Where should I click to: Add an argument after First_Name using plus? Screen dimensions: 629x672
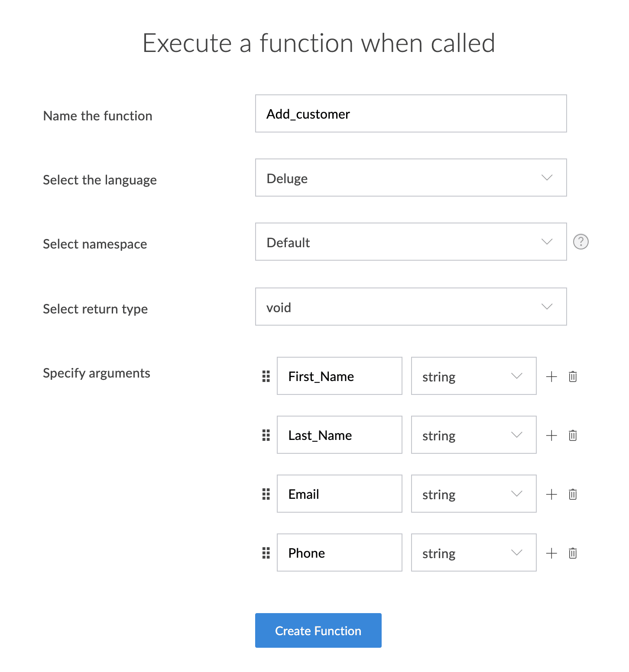click(x=551, y=376)
